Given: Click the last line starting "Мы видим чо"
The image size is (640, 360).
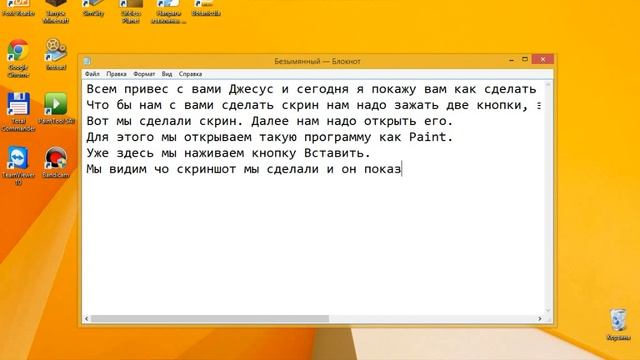Looking at the screenshot, I should pos(244,169).
